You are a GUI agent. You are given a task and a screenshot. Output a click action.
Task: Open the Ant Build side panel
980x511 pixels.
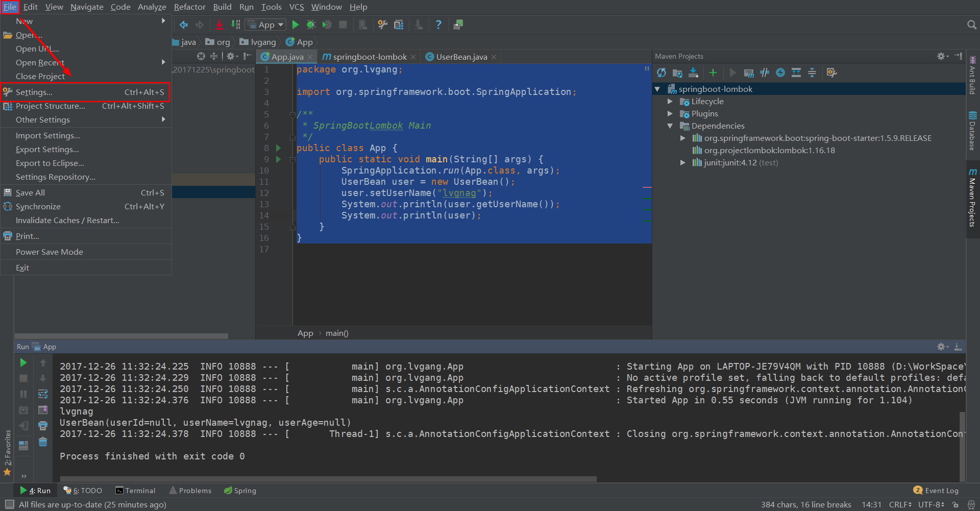972,75
